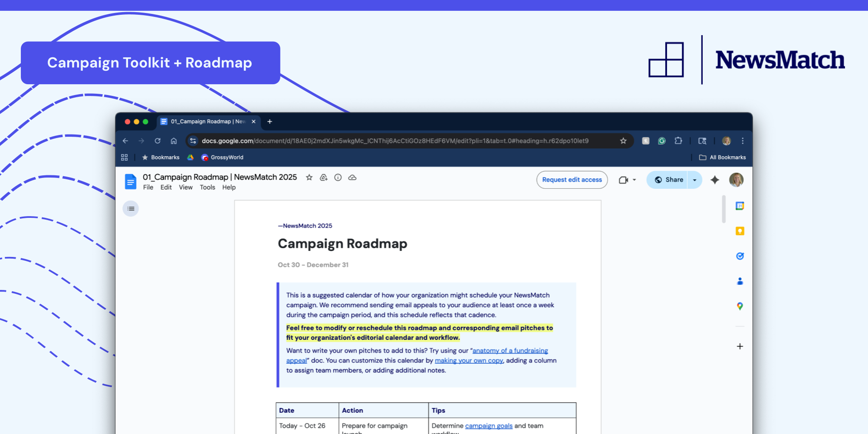Open the Bookmarks folder in the bookmarks bar

pyautogui.click(x=161, y=157)
